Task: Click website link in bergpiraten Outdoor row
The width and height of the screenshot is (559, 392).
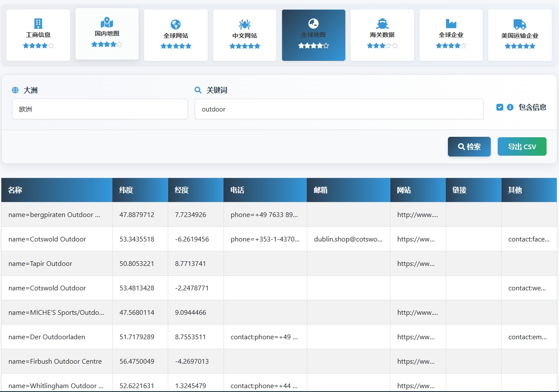Action: pos(418,214)
